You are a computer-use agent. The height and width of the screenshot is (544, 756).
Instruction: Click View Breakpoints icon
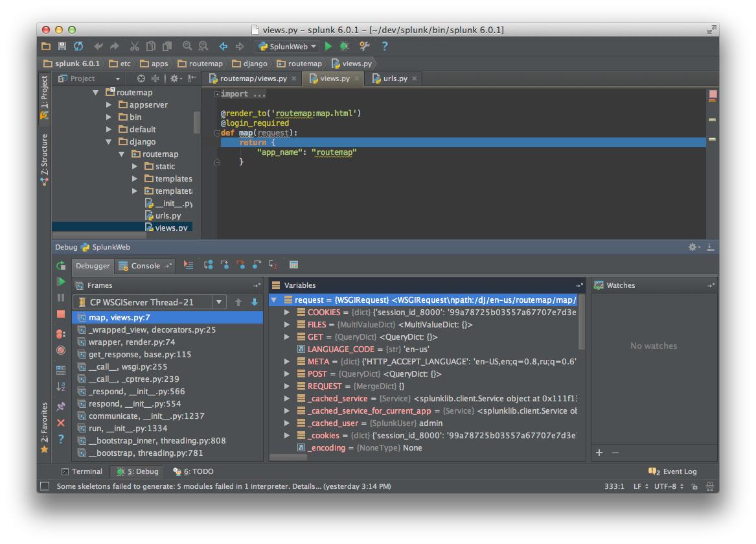coord(61,334)
